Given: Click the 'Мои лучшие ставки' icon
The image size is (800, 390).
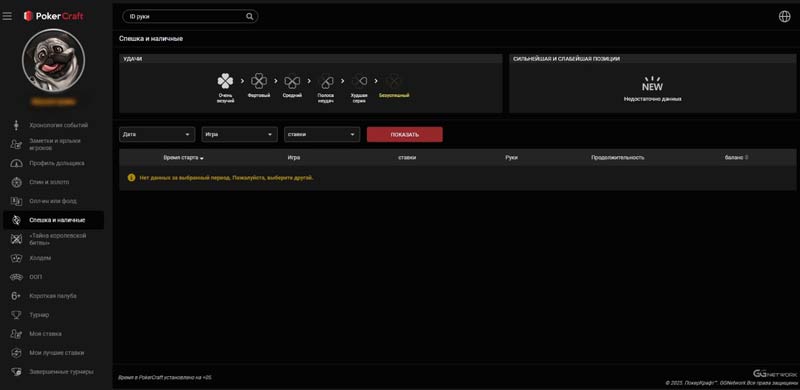Looking at the screenshot, I should point(16,353).
